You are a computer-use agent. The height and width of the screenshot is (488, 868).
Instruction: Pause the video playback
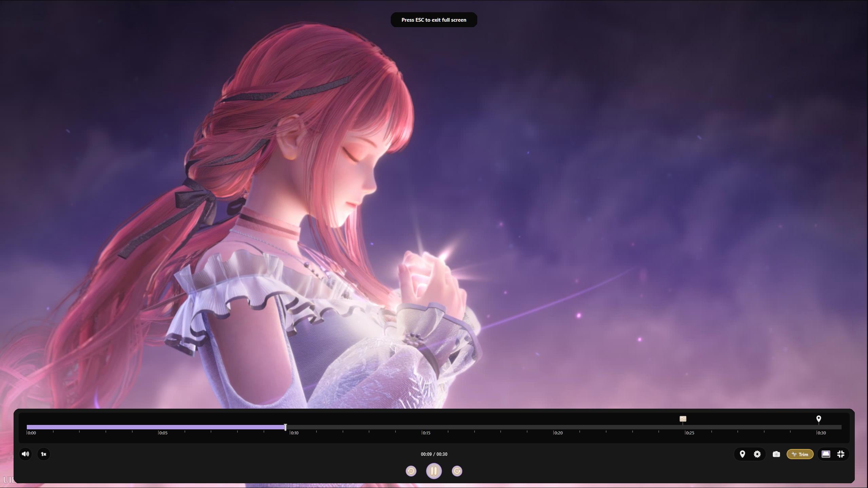point(433,471)
